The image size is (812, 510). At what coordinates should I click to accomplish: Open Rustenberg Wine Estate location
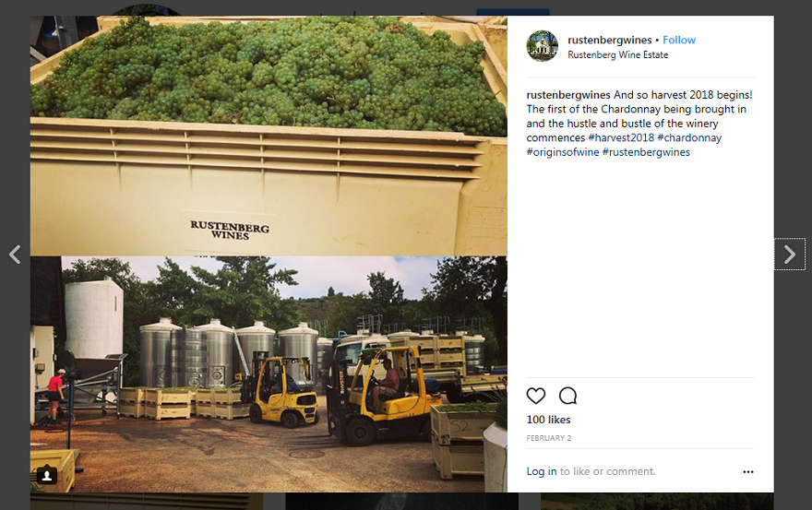pos(618,55)
